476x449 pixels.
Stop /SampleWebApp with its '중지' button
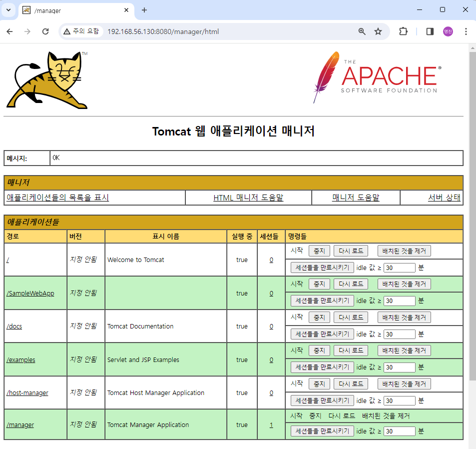coord(319,284)
